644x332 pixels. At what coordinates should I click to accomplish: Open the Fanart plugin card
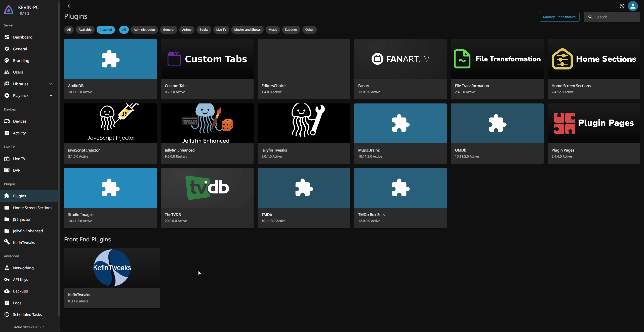[400, 69]
